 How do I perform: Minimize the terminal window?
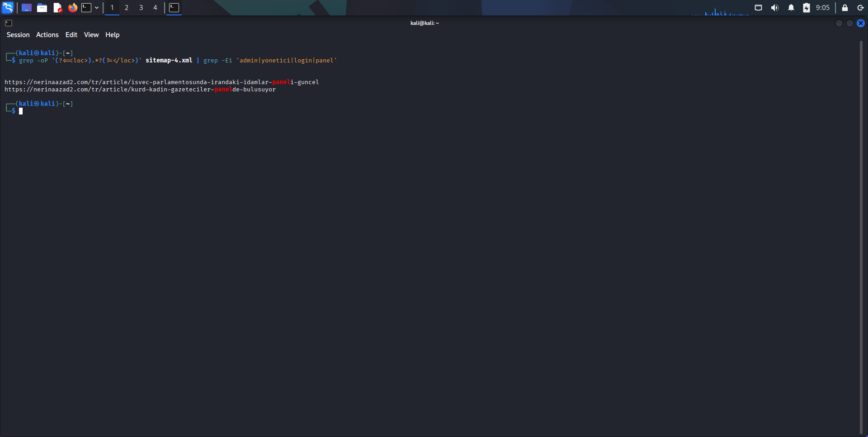839,23
